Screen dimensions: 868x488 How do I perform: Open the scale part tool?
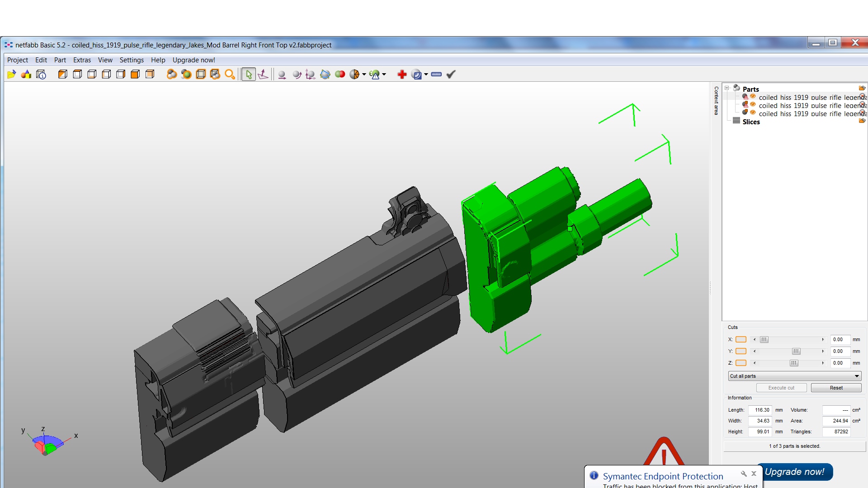(310, 75)
